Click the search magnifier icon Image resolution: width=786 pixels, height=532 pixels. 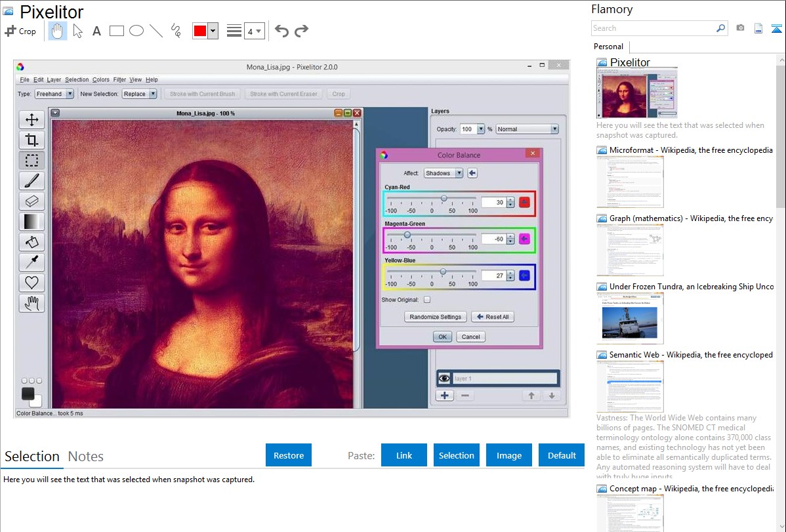(x=721, y=28)
